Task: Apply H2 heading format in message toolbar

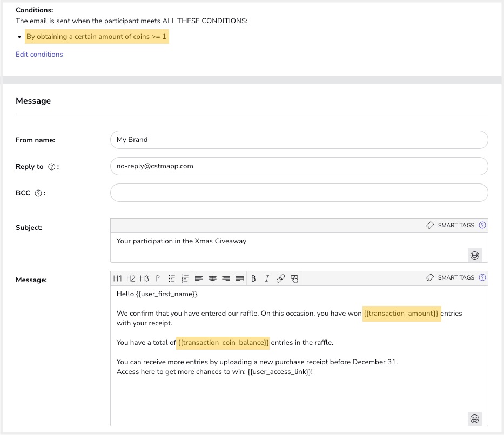Action: pos(131,278)
